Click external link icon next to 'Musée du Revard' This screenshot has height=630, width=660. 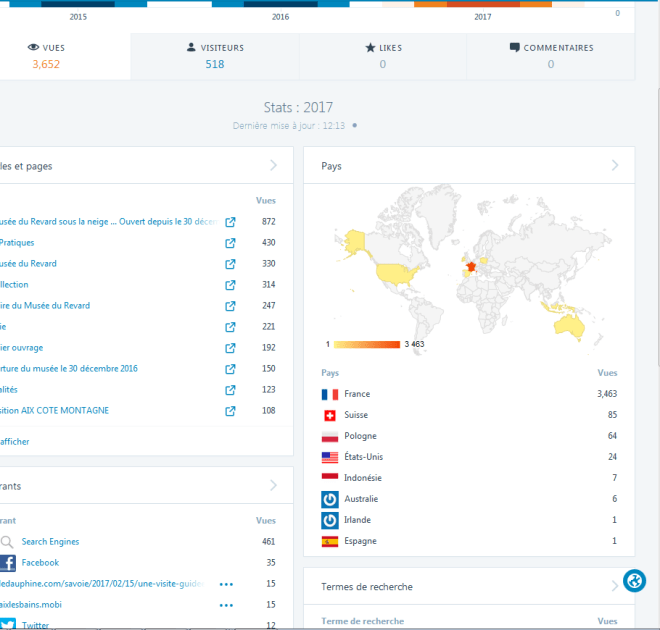pos(230,264)
